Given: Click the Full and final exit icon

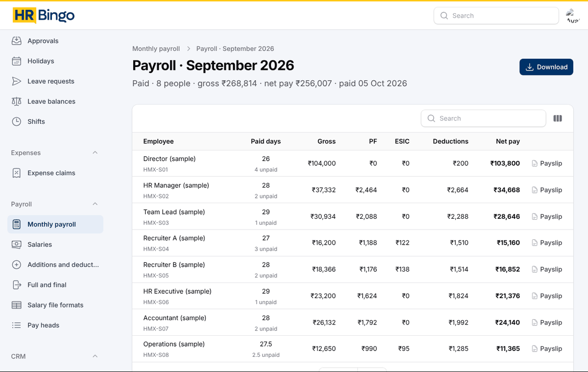Looking at the screenshot, I should click(17, 285).
